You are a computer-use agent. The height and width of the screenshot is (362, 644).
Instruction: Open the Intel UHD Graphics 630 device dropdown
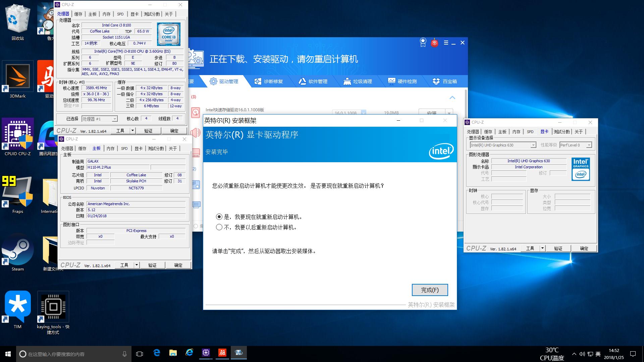tap(534, 145)
